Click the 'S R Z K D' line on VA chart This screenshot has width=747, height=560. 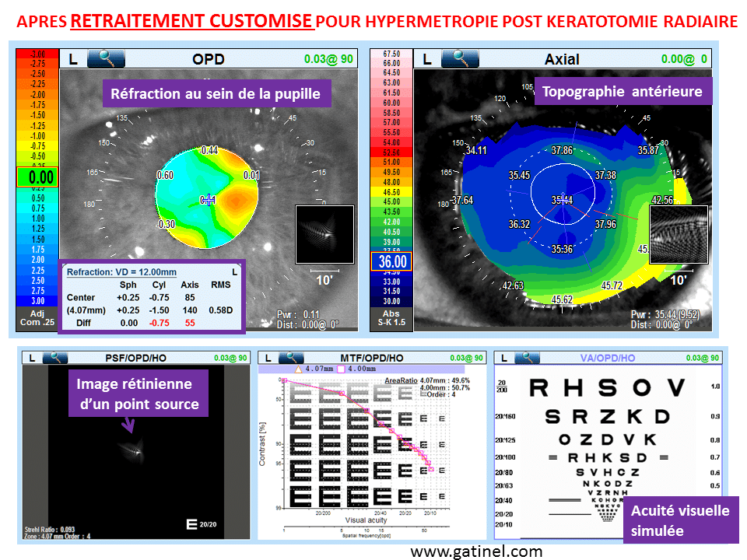[608, 417]
